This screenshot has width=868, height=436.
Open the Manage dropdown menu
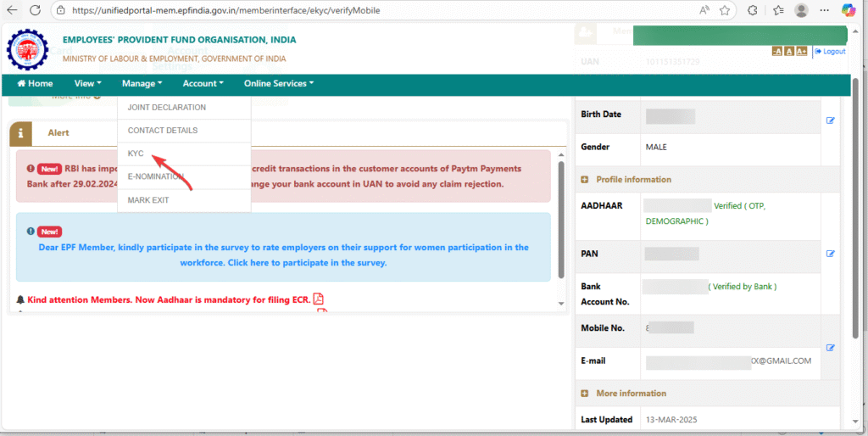click(x=142, y=84)
